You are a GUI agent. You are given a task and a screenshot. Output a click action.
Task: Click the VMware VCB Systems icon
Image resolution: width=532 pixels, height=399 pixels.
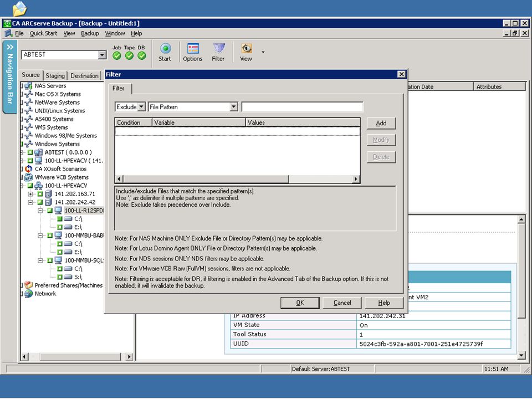click(28, 177)
